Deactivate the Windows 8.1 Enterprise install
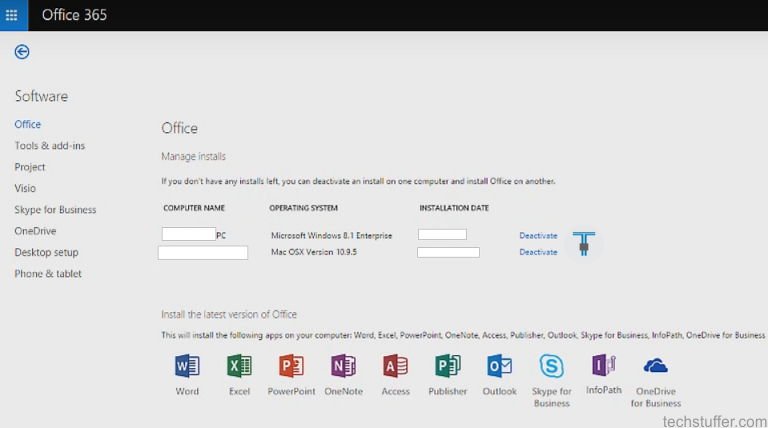This screenshot has width=768, height=428. tap(538, 236)
